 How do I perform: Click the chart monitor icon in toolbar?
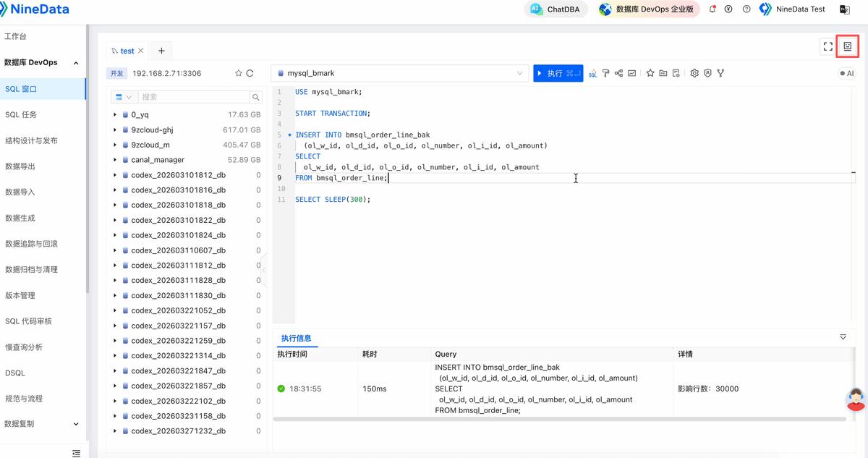click(631, 73)
